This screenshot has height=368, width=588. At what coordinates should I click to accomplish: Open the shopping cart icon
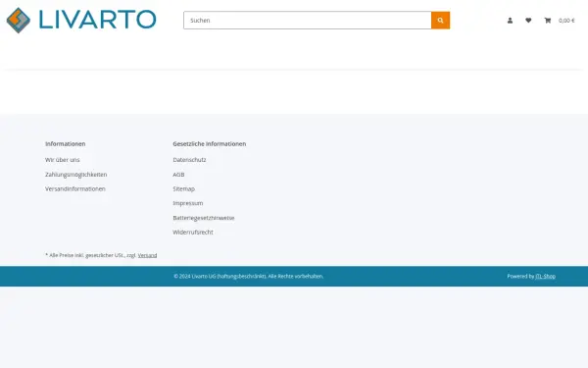tap(548, 21)
